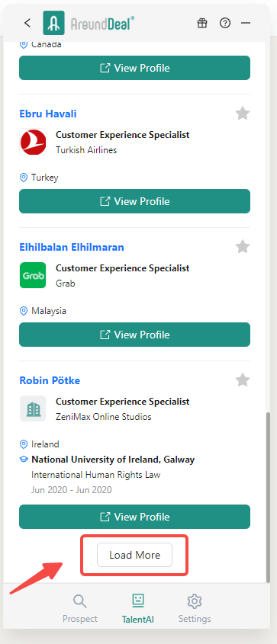Click ZeniMax Online Studios building icon
This screenshot has height=644, width=277.
click(x=33, y=409)
